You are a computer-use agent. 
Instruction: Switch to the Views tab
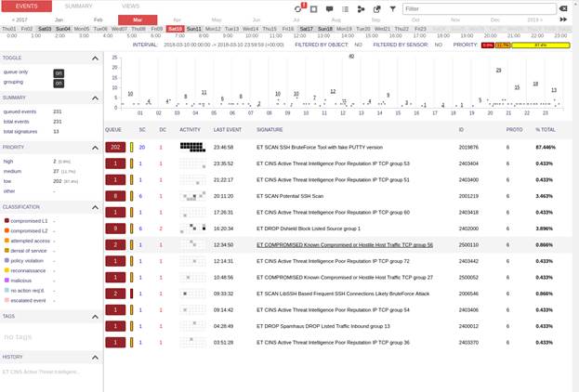point(131,7)
